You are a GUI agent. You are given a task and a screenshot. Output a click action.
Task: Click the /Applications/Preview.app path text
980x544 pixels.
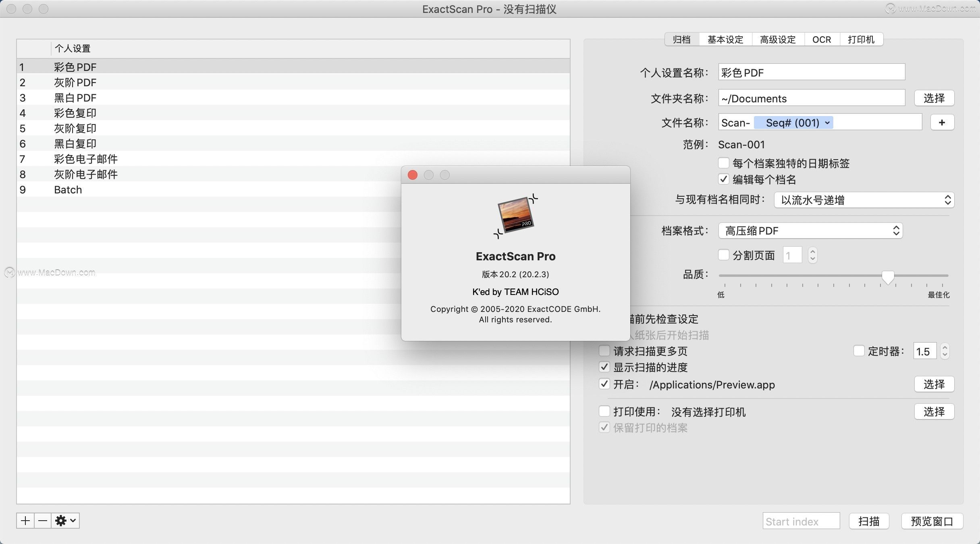[x=712, y=384]
